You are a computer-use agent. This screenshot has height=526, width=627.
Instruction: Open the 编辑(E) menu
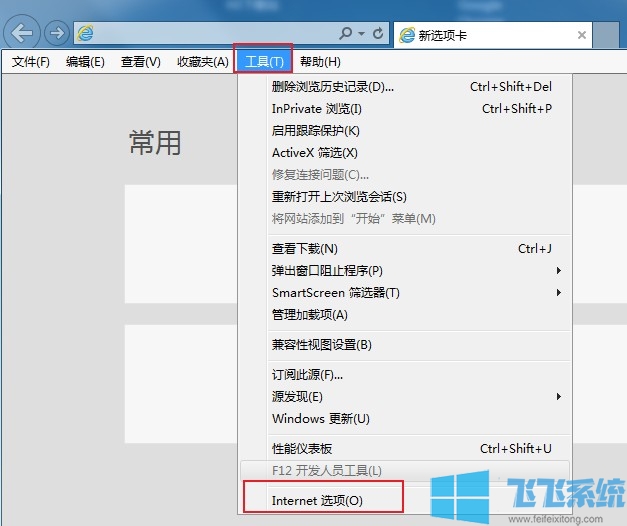pyautogui.click(x=85, y=62)
